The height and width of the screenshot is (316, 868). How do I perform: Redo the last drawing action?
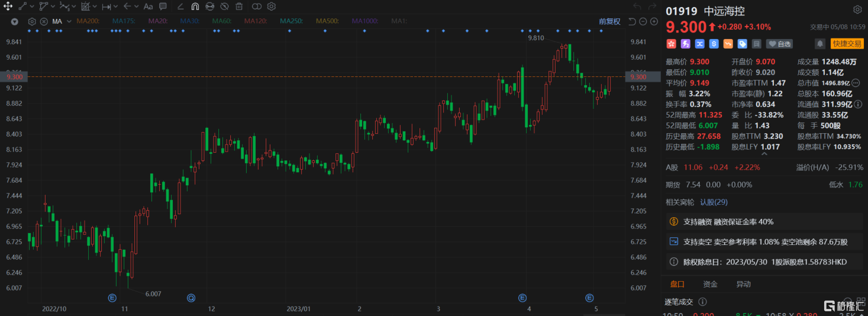click(x=653, y=7)
